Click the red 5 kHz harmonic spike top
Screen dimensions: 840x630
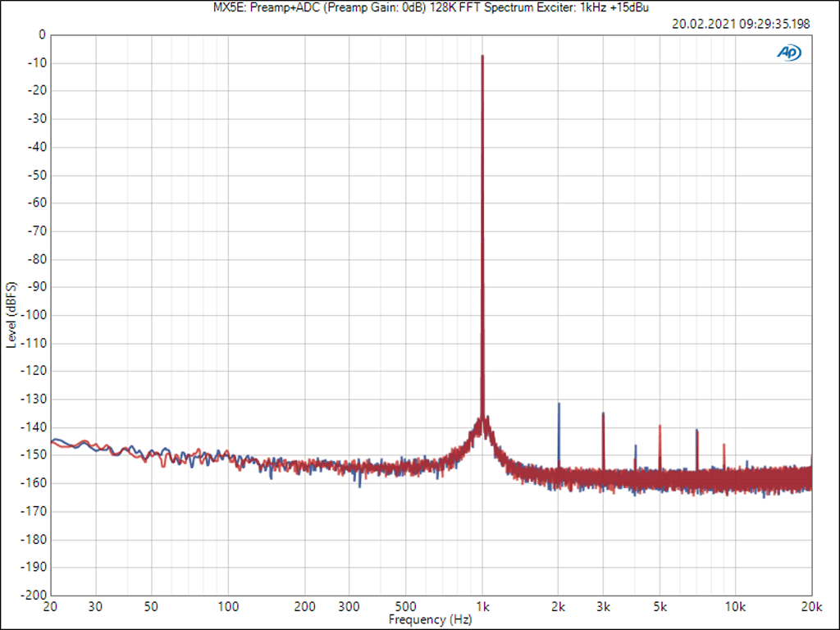pyautogui.click(x=660, y=427)
